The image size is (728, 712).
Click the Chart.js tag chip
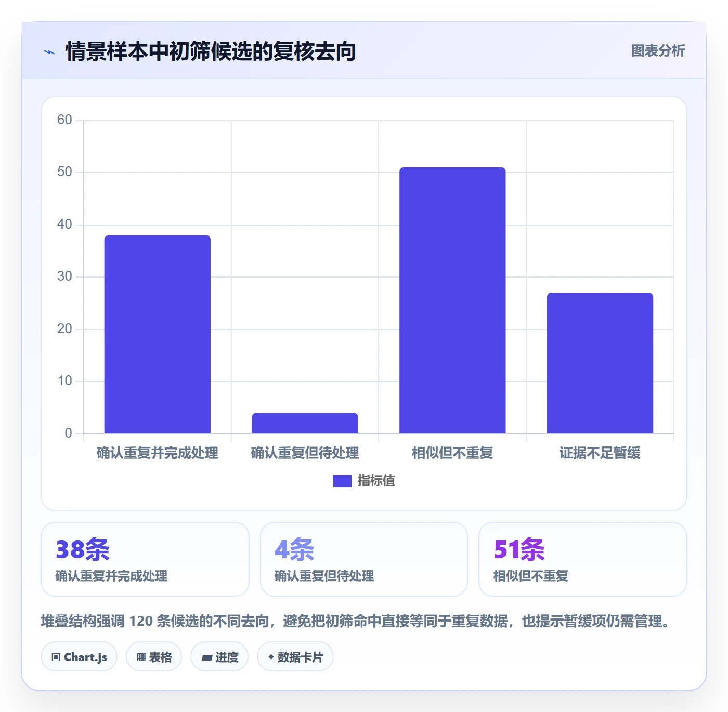79,657
